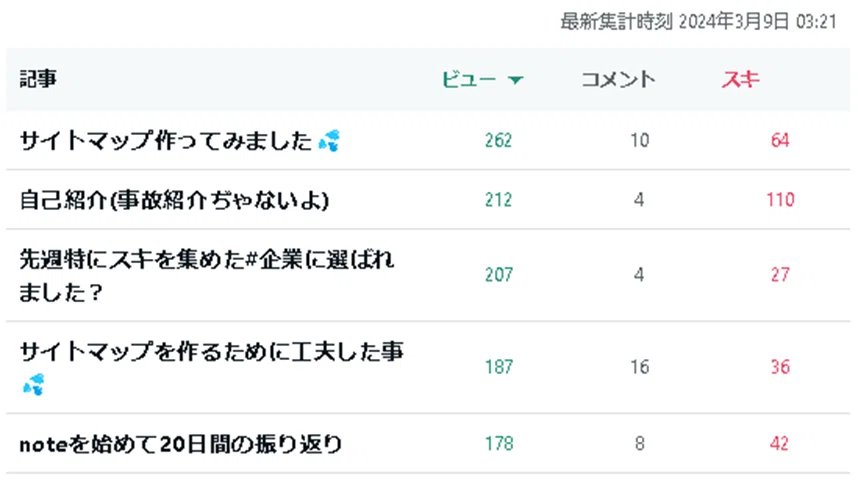Sort the table by コメント column header
The height and width of the screenshot is (483, 858).
tap(618, 79)
